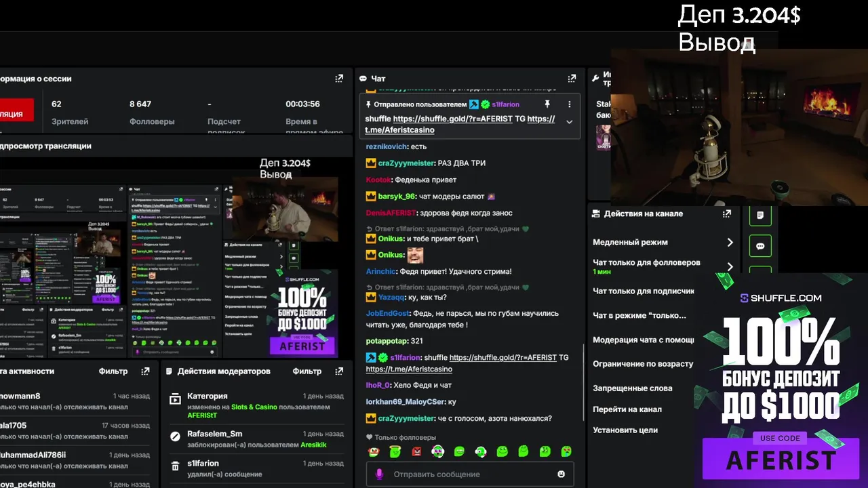Click the 62 Зрителей viewer count

[x=70, y=113]
